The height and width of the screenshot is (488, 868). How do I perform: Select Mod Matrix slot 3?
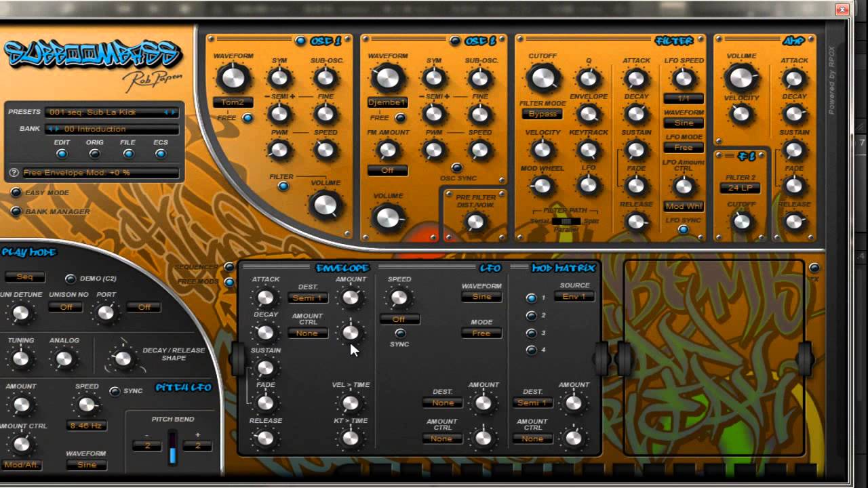531,333
